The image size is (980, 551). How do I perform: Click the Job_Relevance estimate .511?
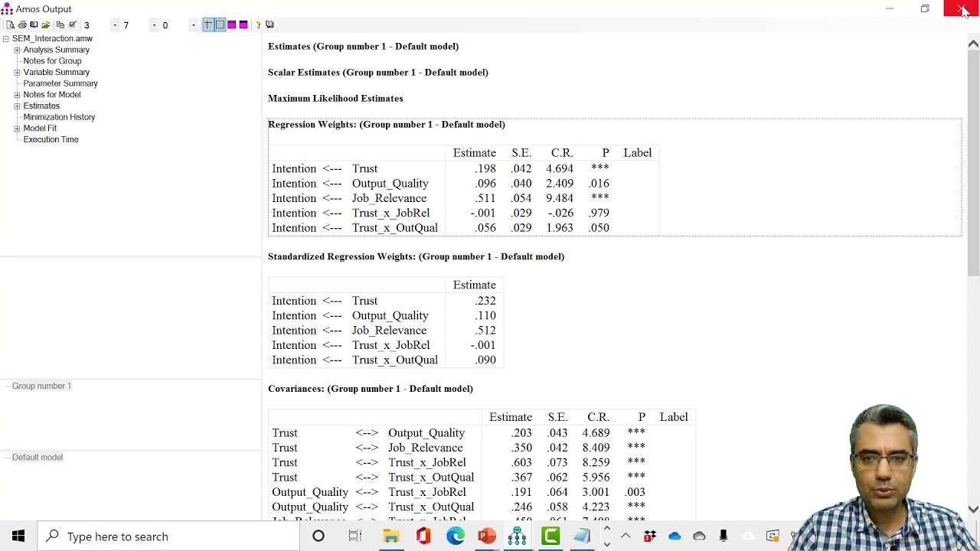[x=485, y=198]
